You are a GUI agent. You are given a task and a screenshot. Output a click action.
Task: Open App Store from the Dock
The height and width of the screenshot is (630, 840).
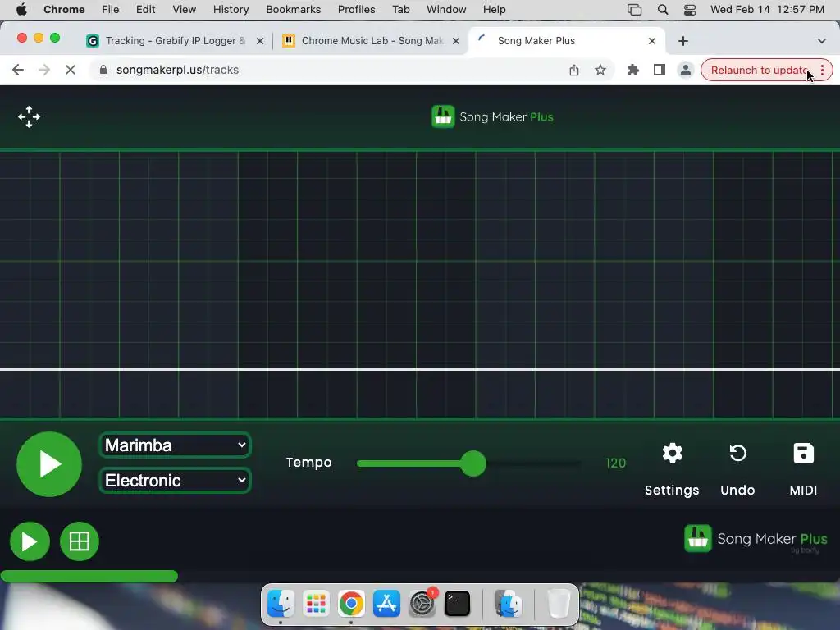[387, 604]
